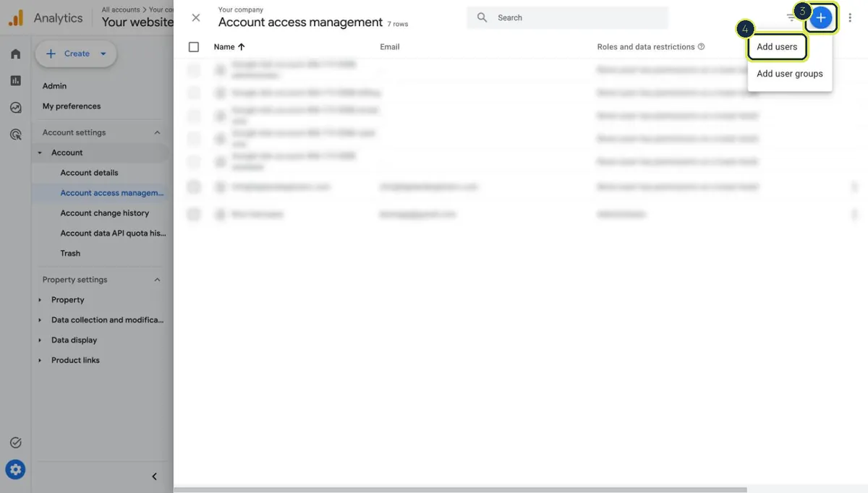Click Roles and data restrictions header
The width and height of the screenshot is (868, 493).
(646, 47)
